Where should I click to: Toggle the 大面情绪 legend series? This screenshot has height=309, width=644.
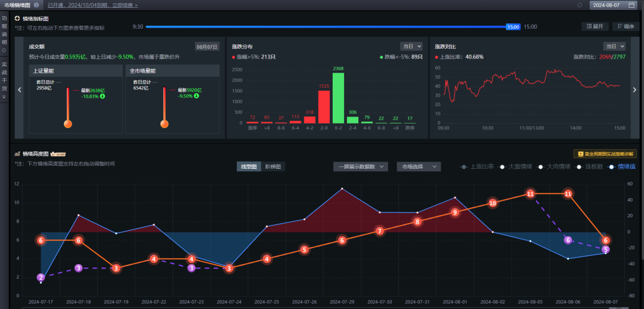[515, 167]
